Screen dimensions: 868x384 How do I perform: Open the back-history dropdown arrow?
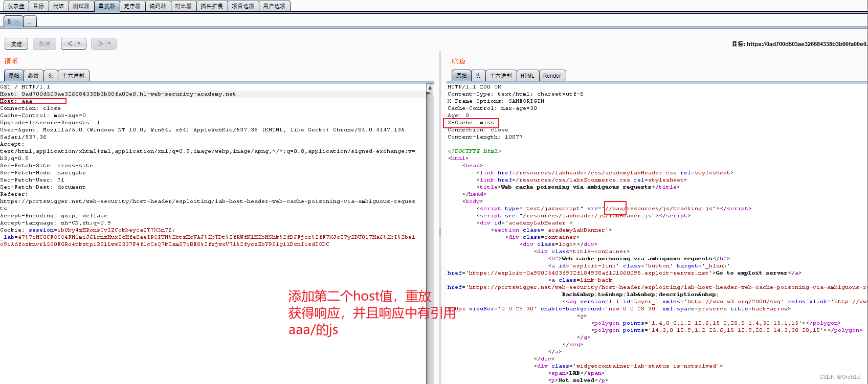point(79,44)
